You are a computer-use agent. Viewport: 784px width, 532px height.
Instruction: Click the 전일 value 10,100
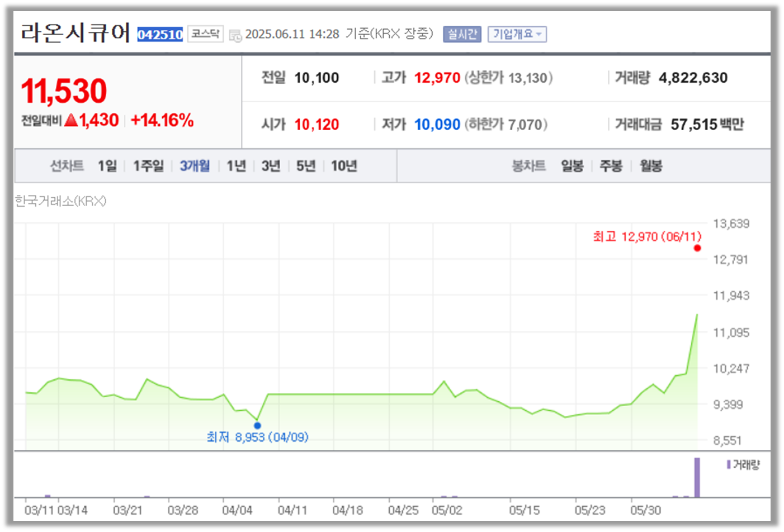tap(317, 78)
